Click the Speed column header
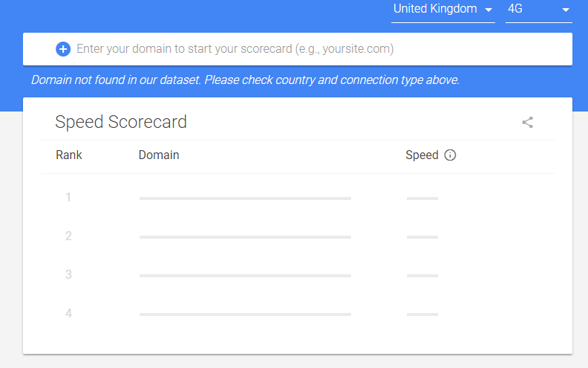The height and width of the screenshot is (368, 588). click(422, 155)
